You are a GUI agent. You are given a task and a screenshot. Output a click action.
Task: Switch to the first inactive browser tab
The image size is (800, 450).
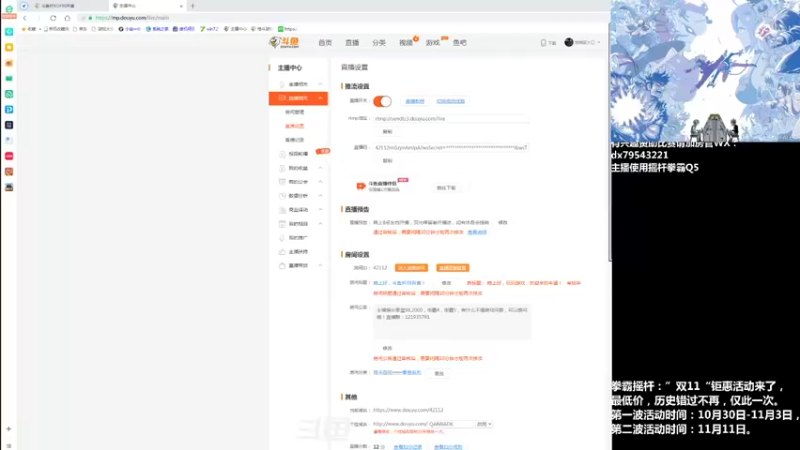click(67, 6)
